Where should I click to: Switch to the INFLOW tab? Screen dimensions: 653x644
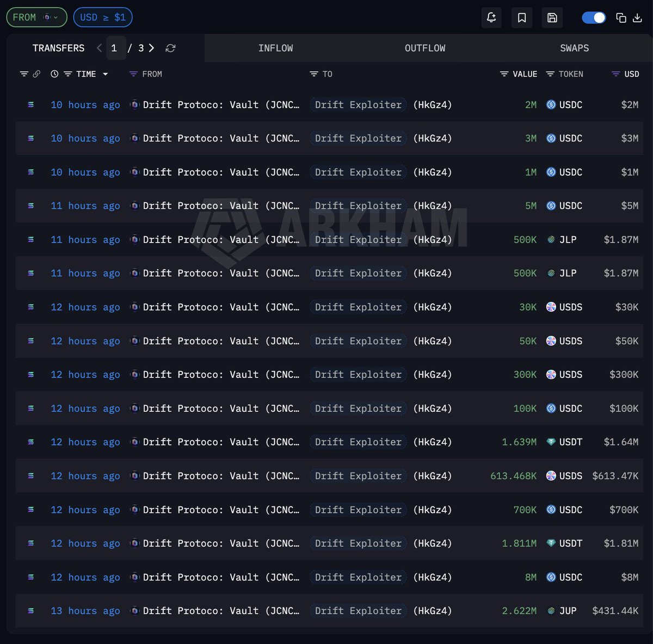[x=275, y=48]
